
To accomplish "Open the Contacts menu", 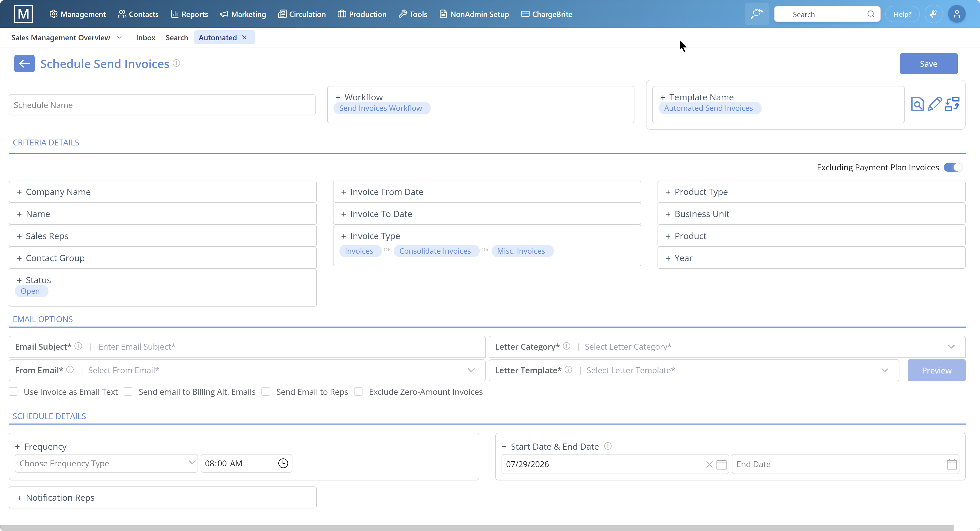I will coord(138,14).
